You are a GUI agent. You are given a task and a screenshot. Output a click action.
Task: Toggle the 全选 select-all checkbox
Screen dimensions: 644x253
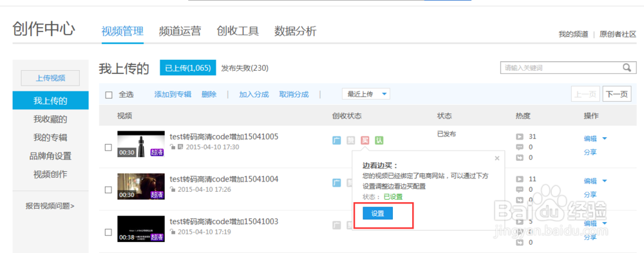pyautogui.click(x=109, y=95)
